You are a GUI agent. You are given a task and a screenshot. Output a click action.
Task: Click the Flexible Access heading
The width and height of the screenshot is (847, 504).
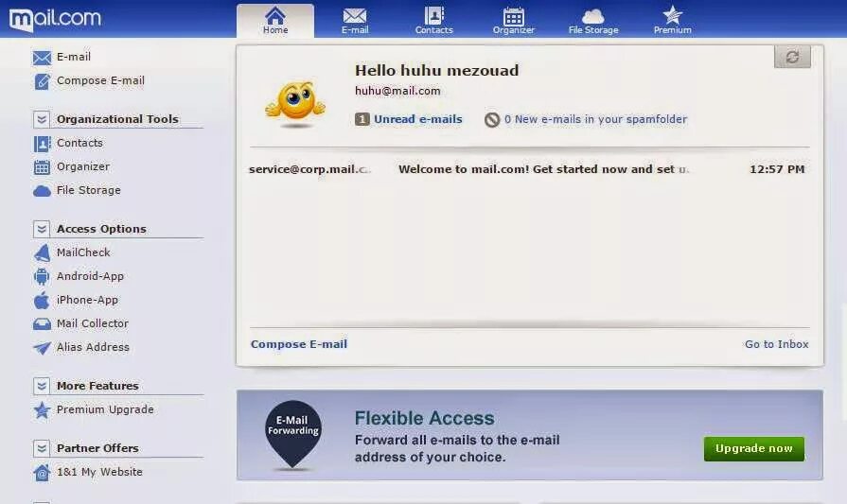[x=424, y=418]
